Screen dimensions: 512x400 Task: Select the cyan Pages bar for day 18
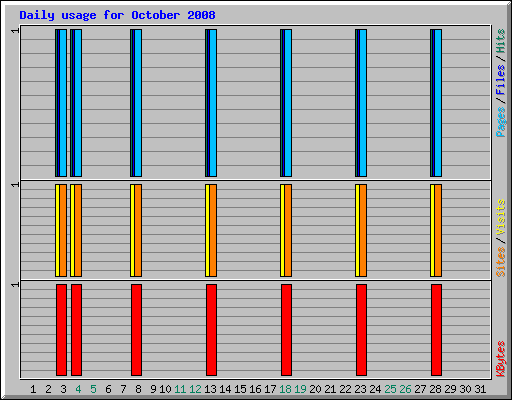point(288,103)
